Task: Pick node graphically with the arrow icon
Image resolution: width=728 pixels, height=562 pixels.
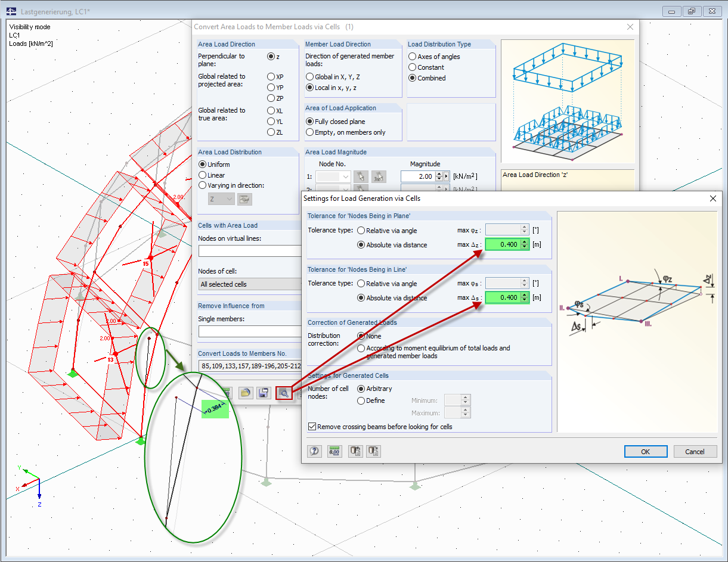Action: pyautogui.click(x=361, y=176)
